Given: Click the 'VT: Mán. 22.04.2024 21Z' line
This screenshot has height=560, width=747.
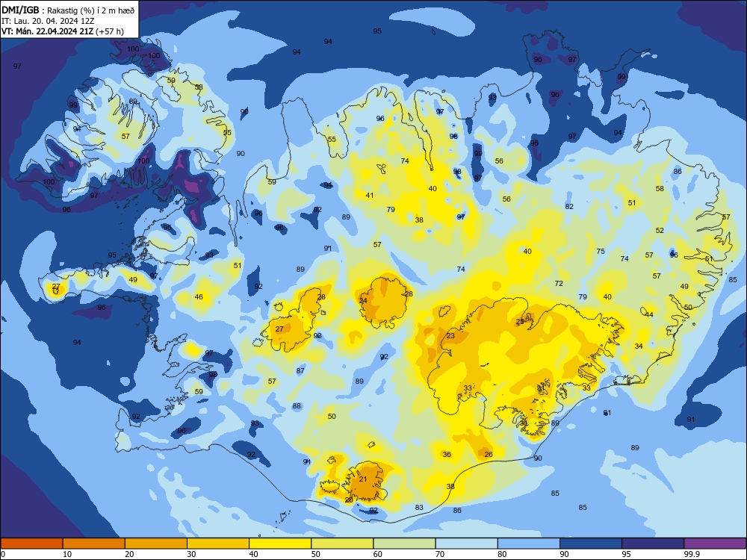Looking at the screenshot, I should pyautogui.click(x=47, y=31).
